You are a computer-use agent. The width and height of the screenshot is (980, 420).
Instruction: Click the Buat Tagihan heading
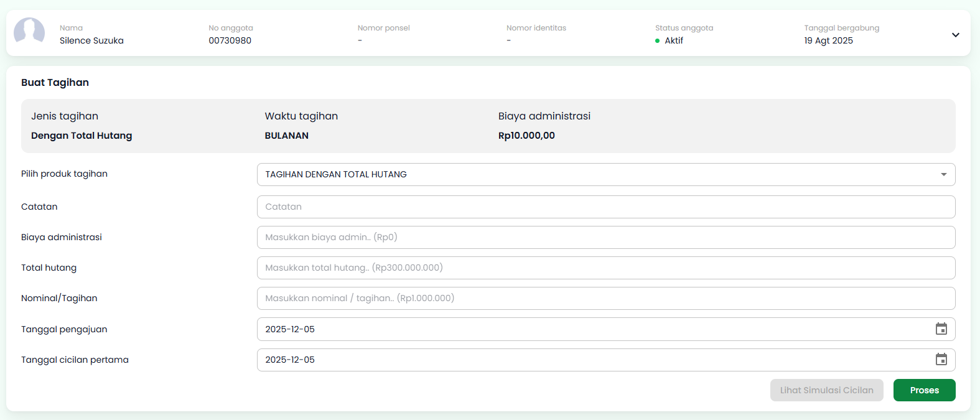pyautogui.click(x=55, y=82)
